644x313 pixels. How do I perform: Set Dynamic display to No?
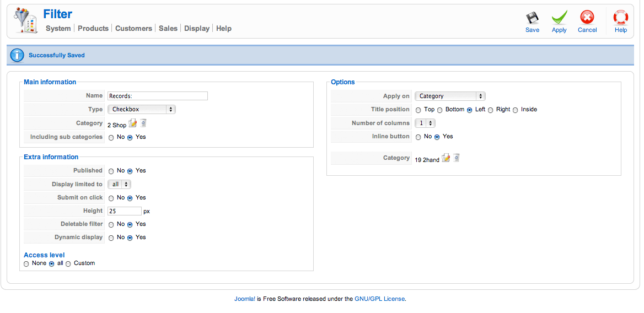[111, 239]
